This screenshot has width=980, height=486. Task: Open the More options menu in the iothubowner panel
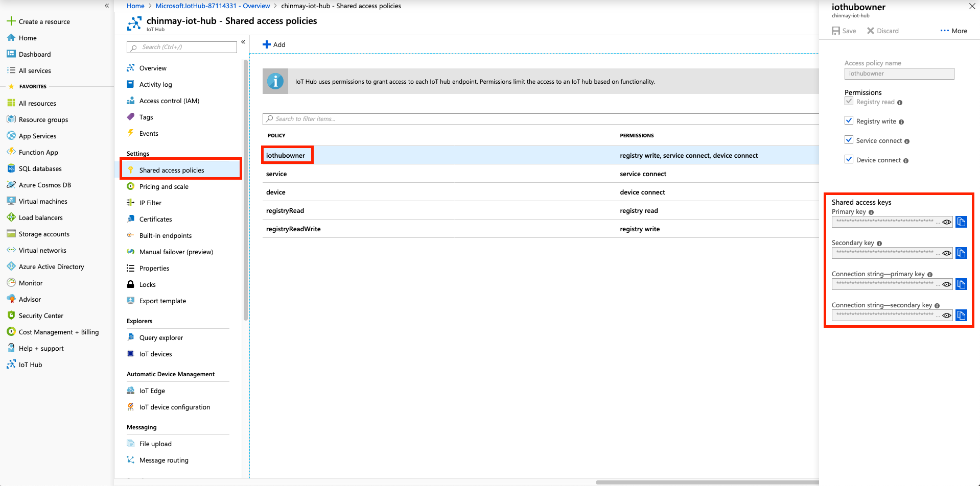point(954,31)
